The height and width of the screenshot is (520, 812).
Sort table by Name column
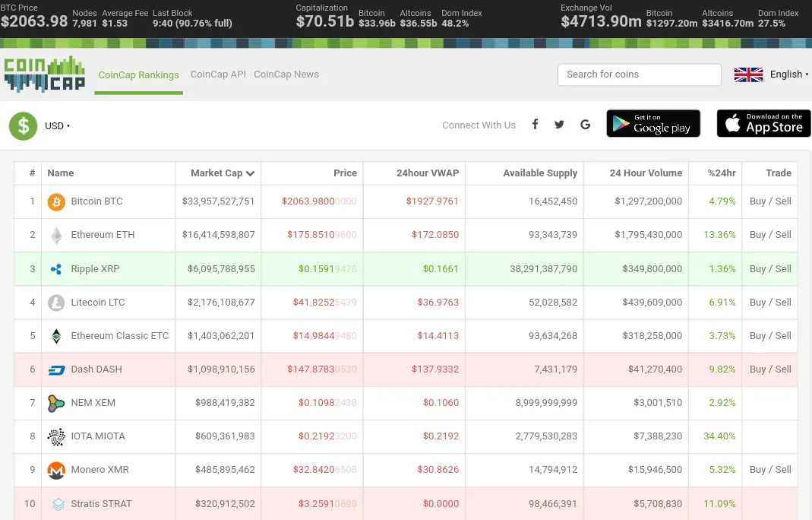(61, 173)
